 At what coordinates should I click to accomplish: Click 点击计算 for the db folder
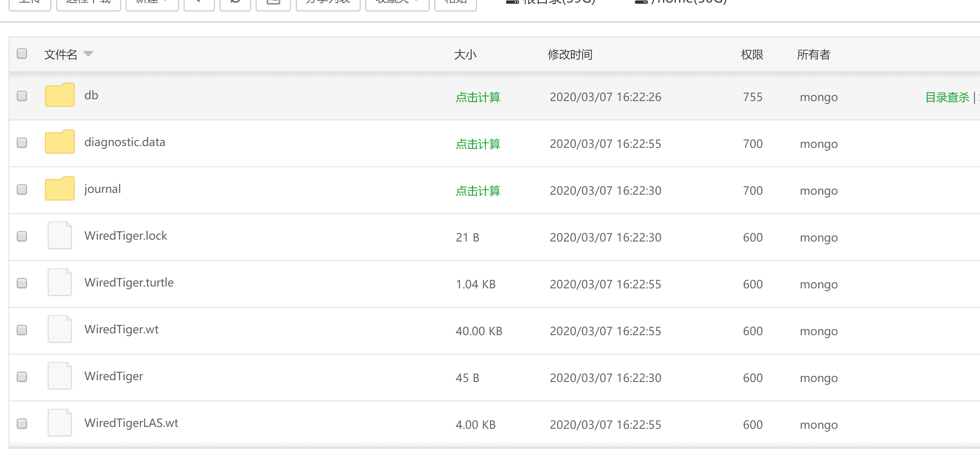(x=478, y=97)
